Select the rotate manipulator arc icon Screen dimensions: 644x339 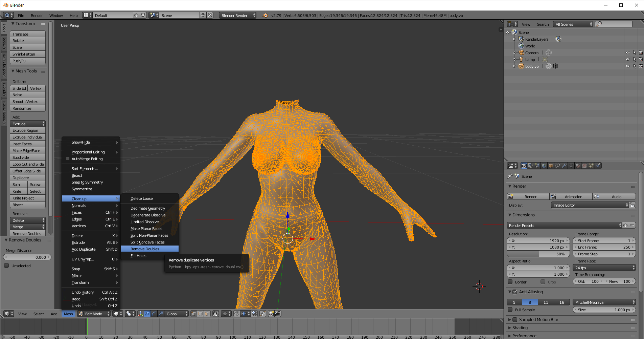[154, 314]
